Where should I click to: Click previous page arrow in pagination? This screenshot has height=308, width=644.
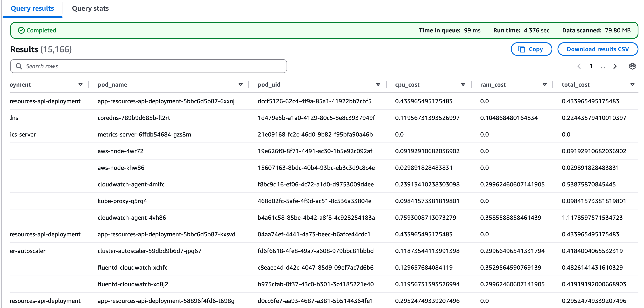(x=579, y=66)
